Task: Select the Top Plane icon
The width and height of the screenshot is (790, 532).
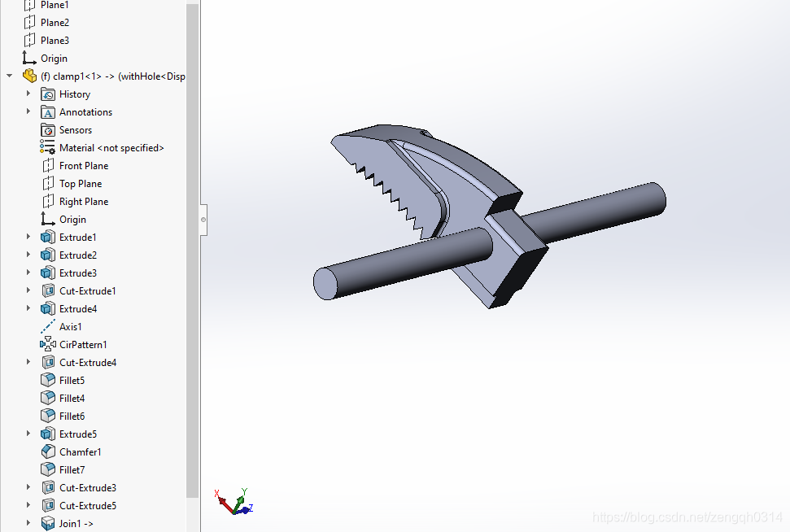Action: pos(48,183)
